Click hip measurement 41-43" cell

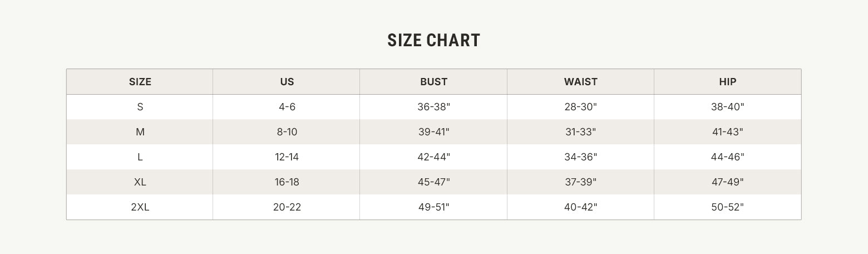point(728,132)
